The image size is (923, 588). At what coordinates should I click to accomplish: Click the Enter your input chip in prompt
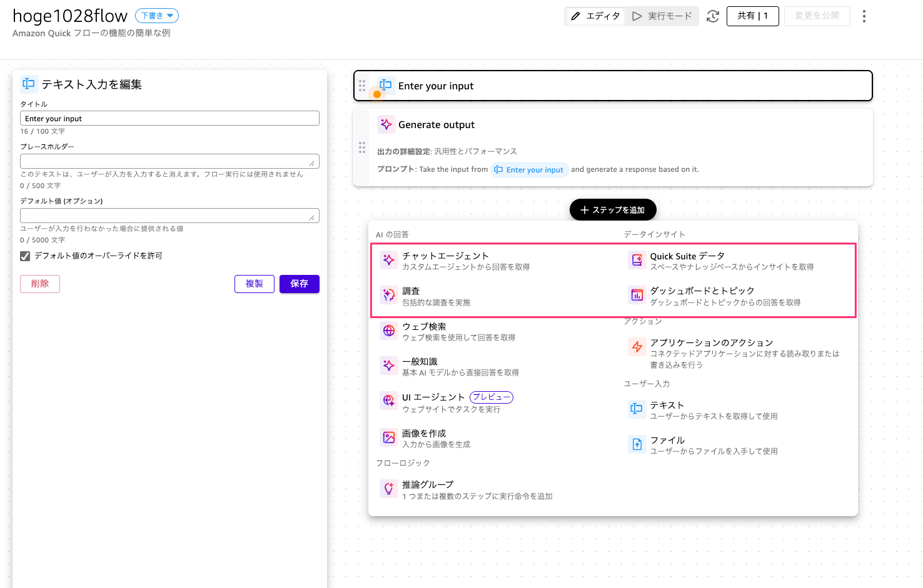[x=529, y=169]
